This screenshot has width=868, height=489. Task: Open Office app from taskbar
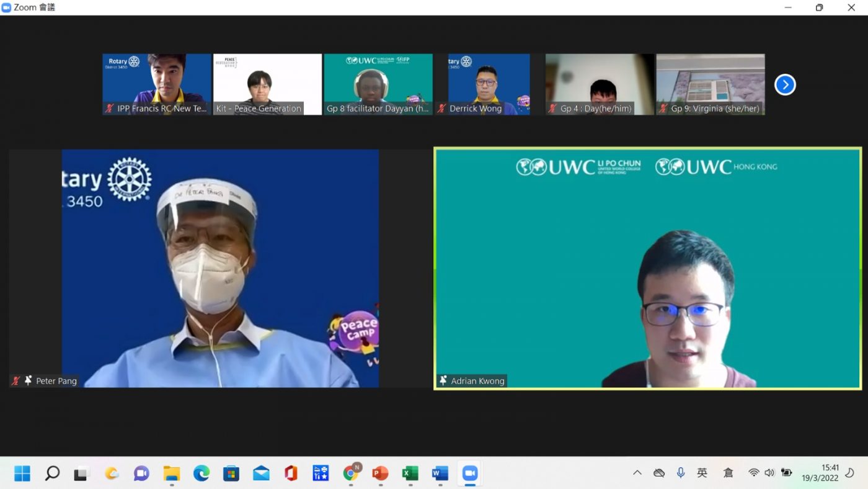click(291, 473)
